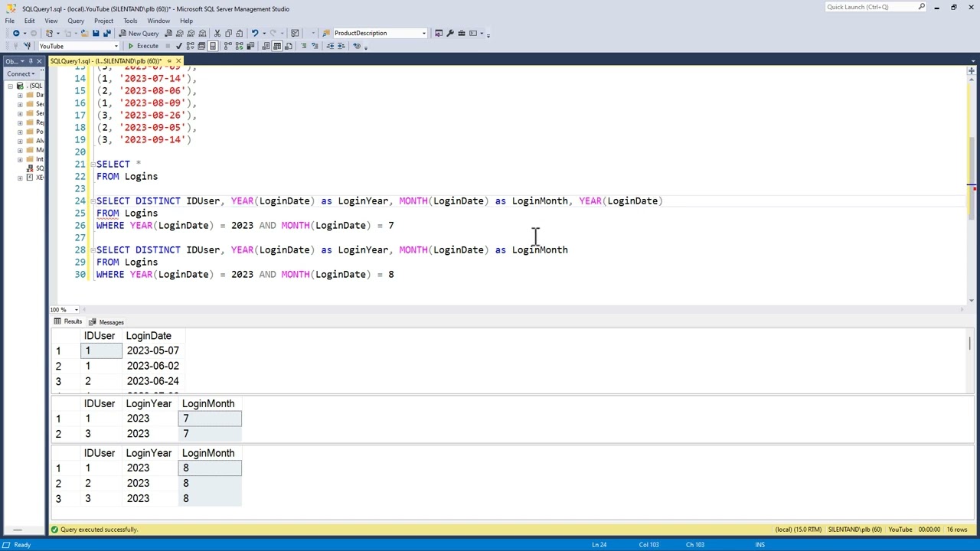The width and height of the screenshot is (980, 551).
Task: Switch to the Results tab
Action: (x=68, y=322)
